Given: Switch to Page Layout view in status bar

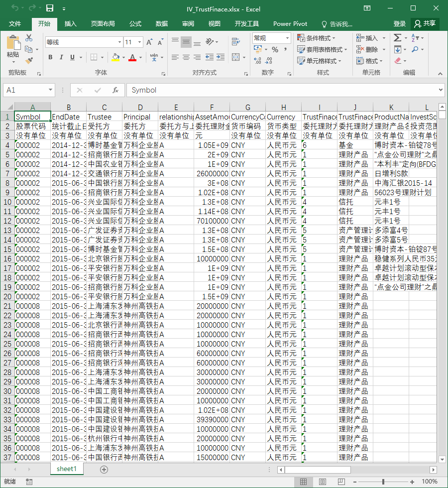Looking at the screenshot, I should coord(323,482).
